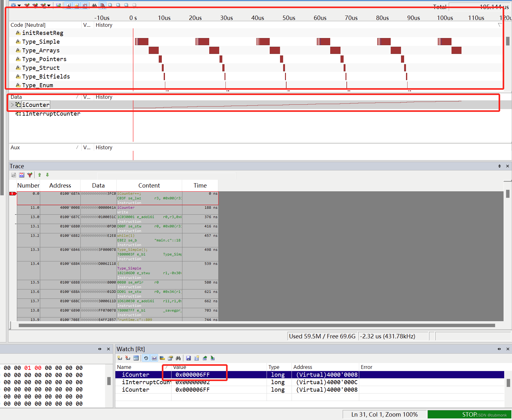Viewport: 512px width, 420px height.
Task: Close the Trace panel
Action: [x=507, y=166]
